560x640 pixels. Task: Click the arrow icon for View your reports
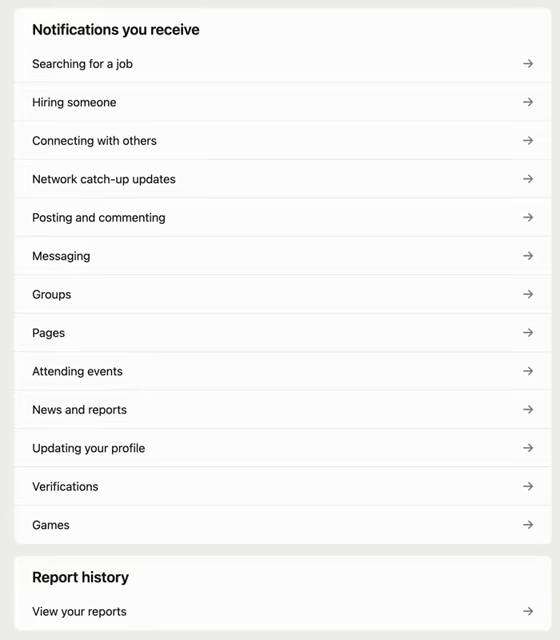click(528, 611)
